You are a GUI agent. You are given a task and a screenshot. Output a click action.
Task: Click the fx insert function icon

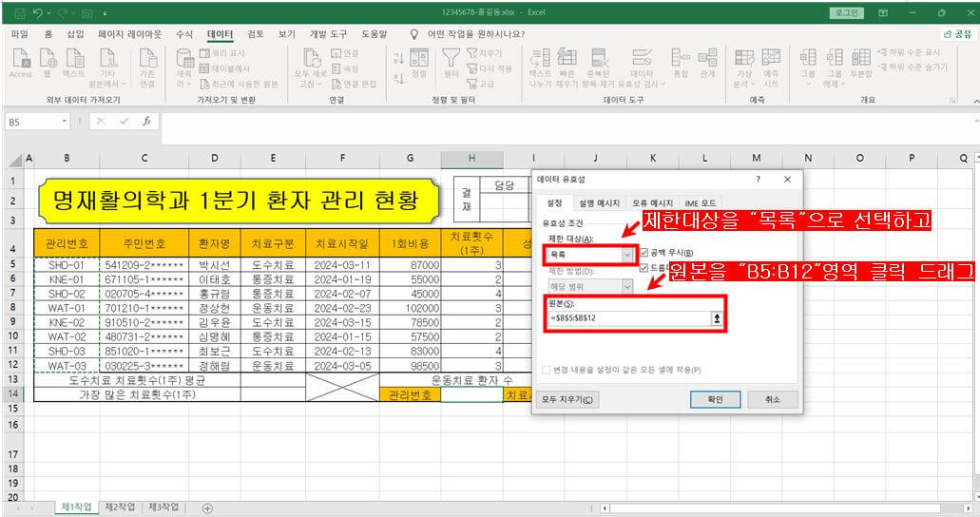pyautogui.click(x=147, y=122)
